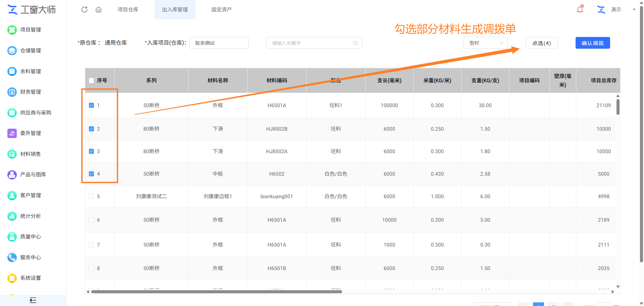Click 支长(毫米) column header
The image size is (644, 306).
(x=389, y=81)
